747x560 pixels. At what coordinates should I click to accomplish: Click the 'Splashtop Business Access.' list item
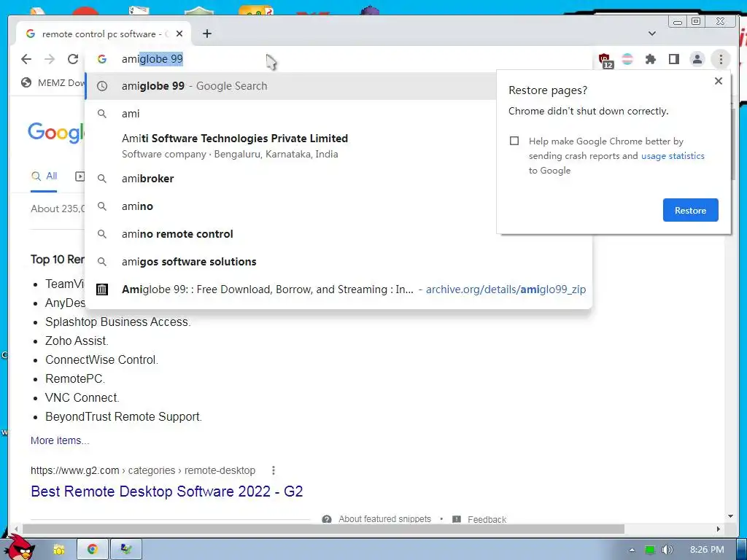(x=117, y=322)
